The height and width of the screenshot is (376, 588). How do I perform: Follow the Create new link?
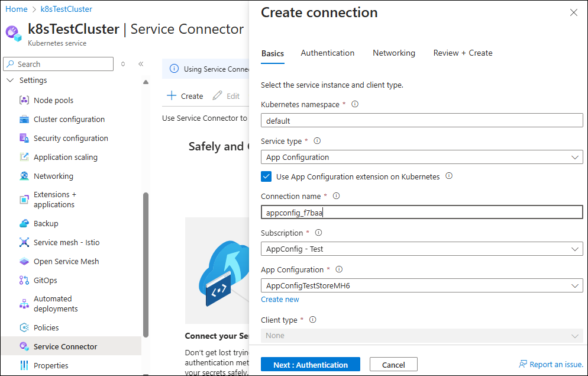(280, 300)
